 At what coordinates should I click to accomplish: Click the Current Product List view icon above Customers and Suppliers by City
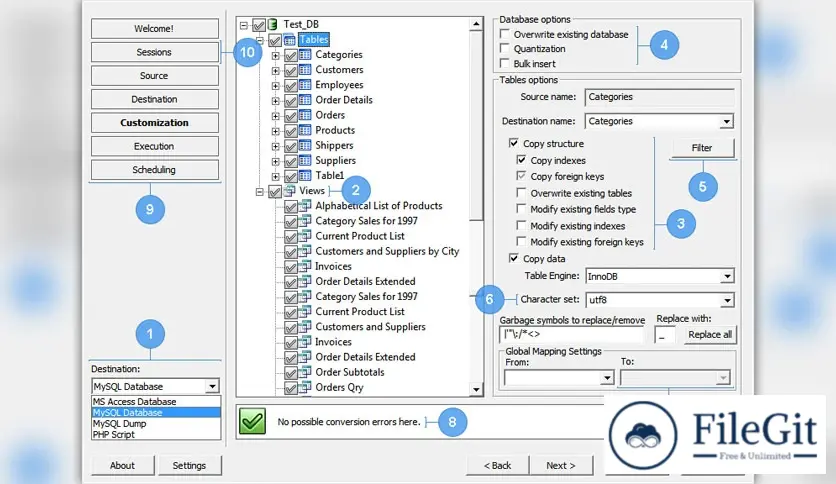(x=305, y=236)
